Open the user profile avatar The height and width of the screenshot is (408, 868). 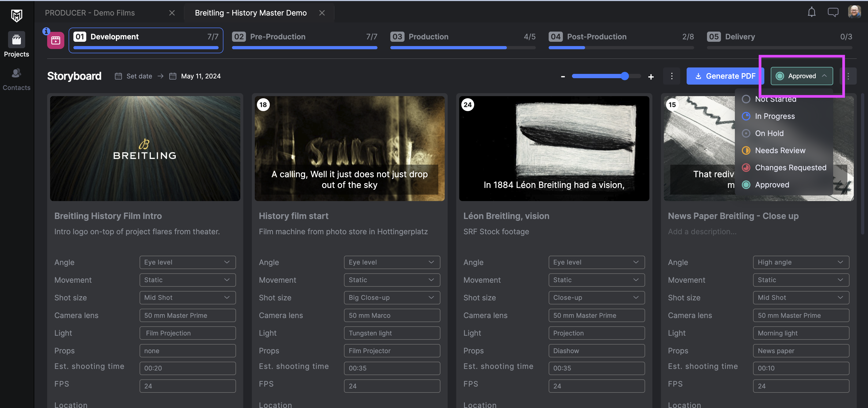click(x=854, y=12)
